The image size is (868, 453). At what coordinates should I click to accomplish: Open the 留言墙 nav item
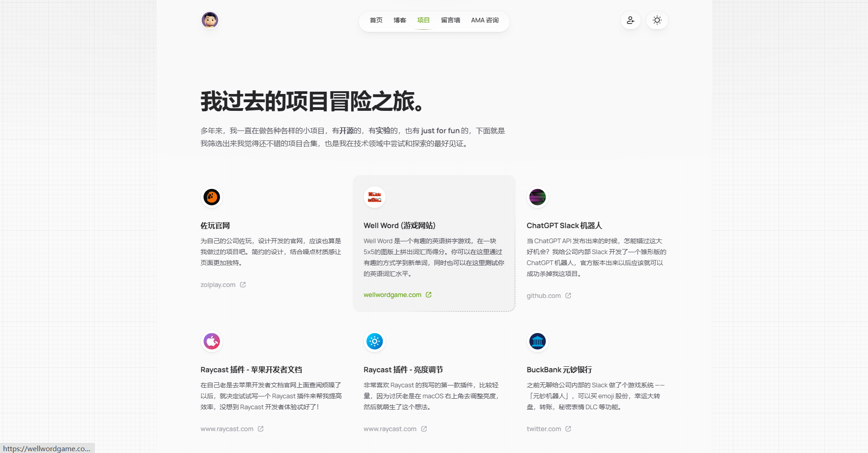click(450, 20)
